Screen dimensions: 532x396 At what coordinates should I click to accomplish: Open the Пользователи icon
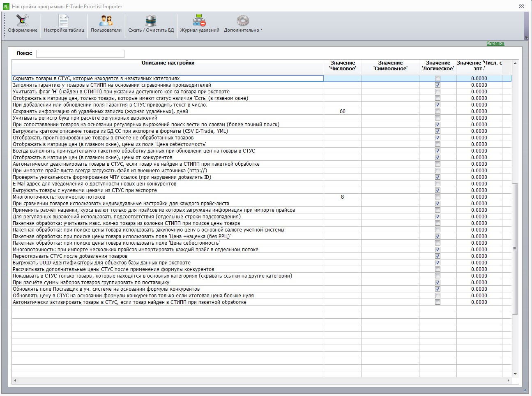106,21
